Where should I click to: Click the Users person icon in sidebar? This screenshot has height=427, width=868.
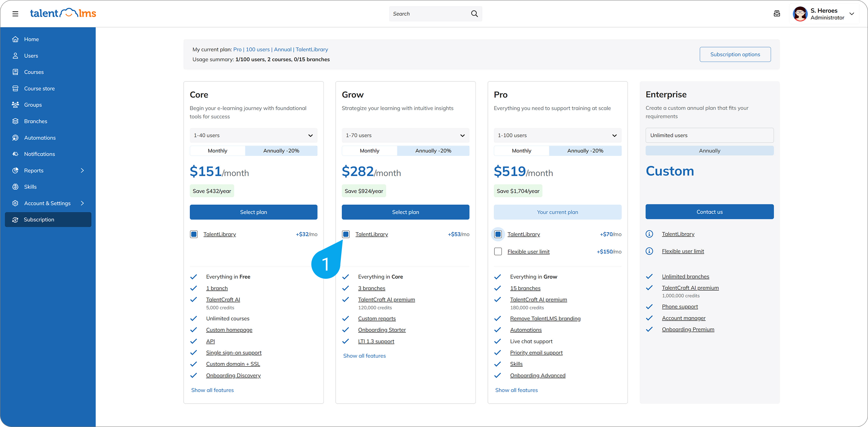(15, 56)
